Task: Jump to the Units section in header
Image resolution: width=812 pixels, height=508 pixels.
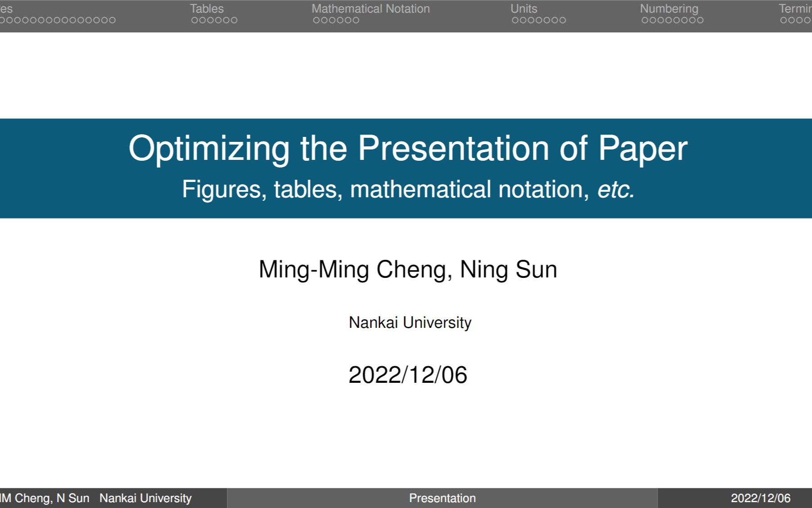Action: [523, 9]
